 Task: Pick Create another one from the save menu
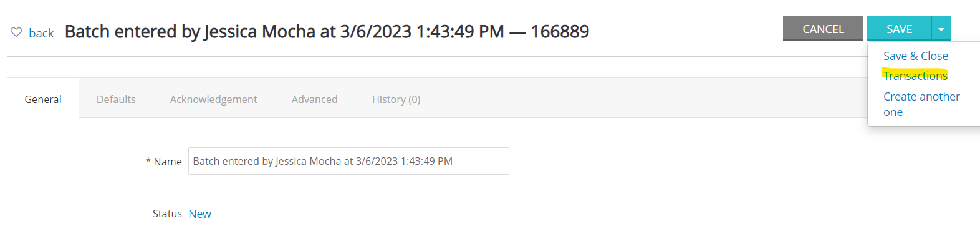pos(921,104)
